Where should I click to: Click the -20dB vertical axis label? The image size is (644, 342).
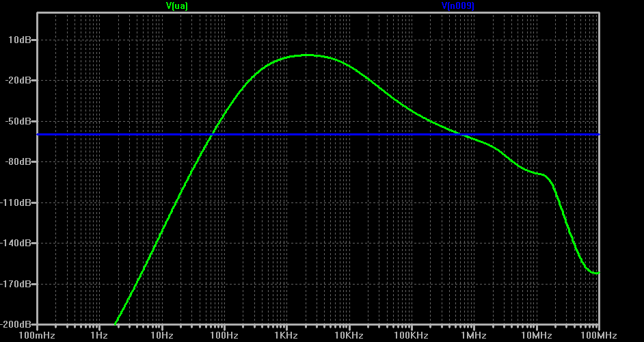pos(17,81)
